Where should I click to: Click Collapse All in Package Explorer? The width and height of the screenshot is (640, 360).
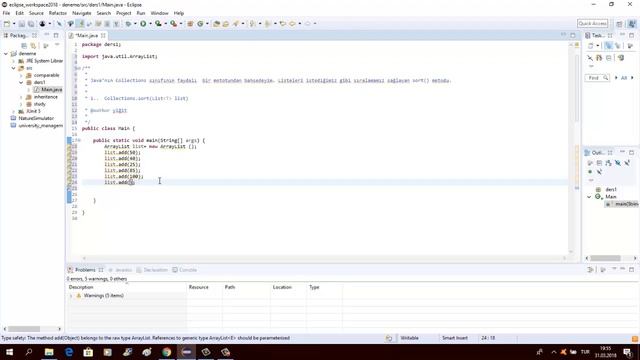click(24, 46)
